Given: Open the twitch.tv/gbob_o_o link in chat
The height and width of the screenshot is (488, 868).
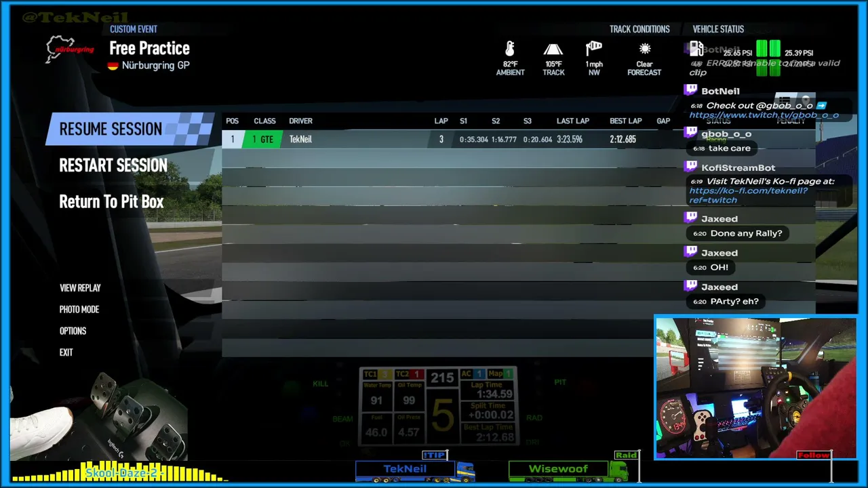Looking at the screenshot, I should 764,115.
